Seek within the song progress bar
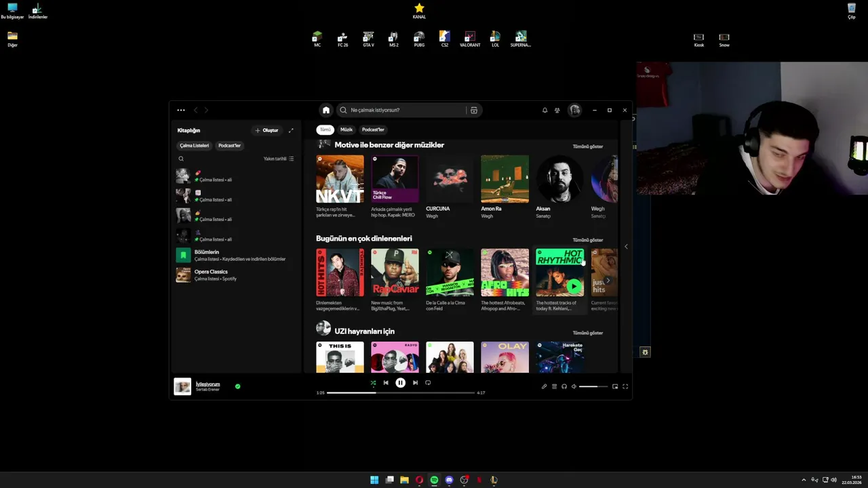Screen dimensions: 868x488 pyautogui.click(x=401, y=392)
